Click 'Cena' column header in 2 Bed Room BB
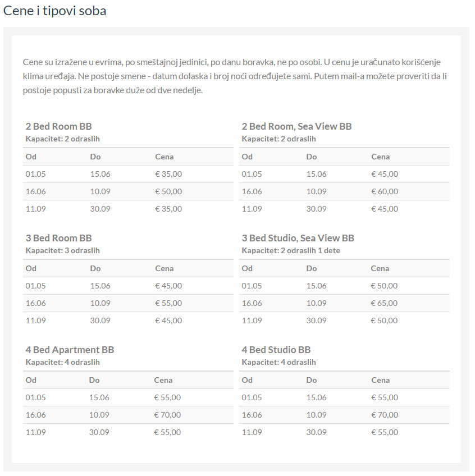Screen dimensions: 475x476 tap(165, 157)
